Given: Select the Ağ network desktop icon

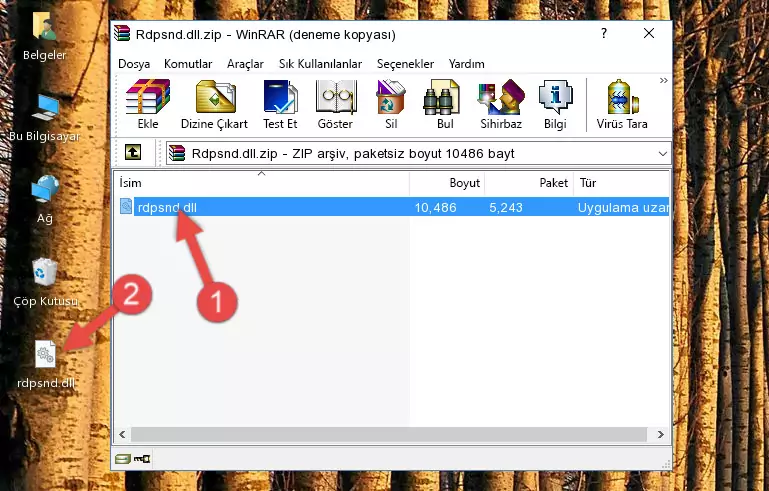Looking at the screenshot, I should click(x=45, y=200).
